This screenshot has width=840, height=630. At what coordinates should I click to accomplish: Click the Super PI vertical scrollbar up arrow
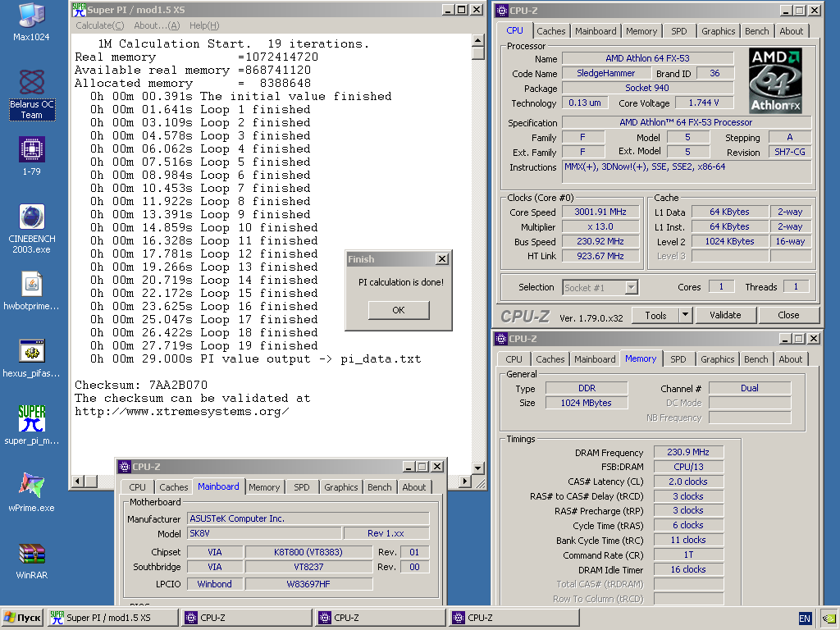(x=478, y=40)
